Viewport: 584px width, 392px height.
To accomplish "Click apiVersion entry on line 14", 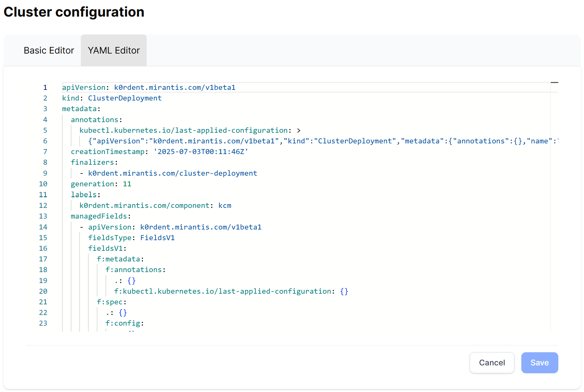I will (175, 227).
